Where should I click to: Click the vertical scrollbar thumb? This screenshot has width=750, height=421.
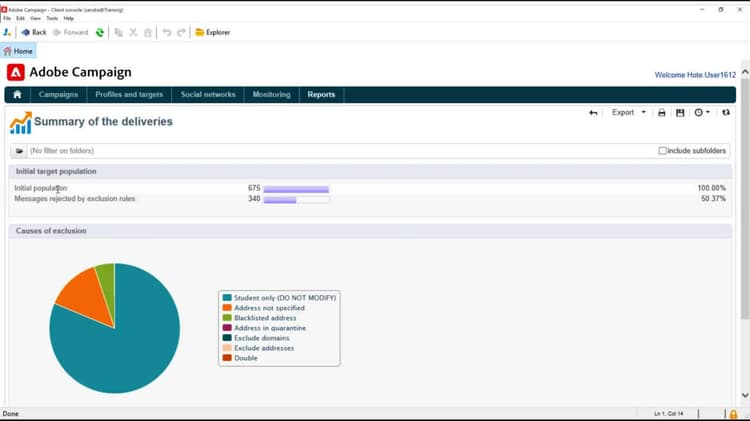click(745, 199)
